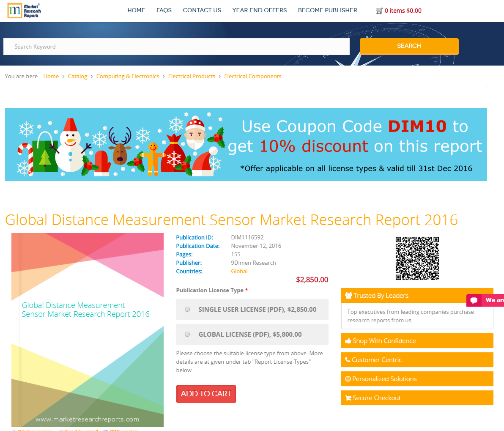Expand the Personalized Solutions section
Screen dimensions: 504x431
(x=417, y=379)
